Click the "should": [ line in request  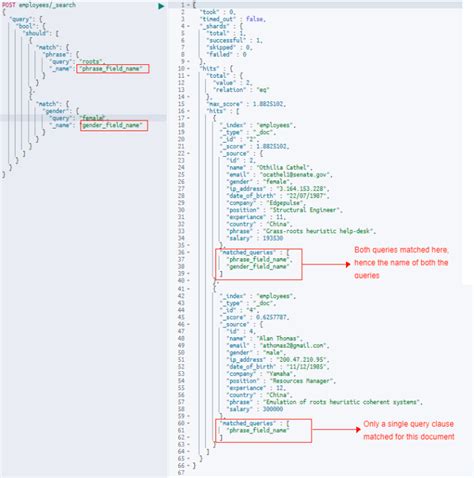point(41,33)
